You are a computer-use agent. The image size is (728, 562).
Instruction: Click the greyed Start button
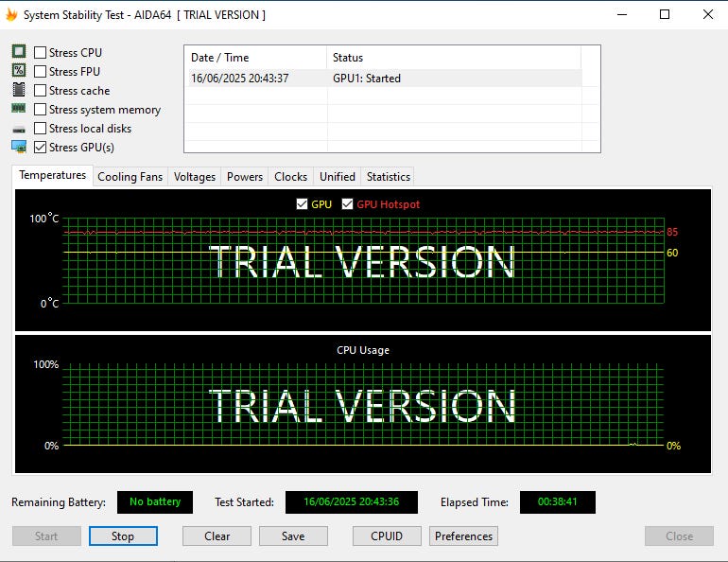pyautogui.click(x=46, y=536)
